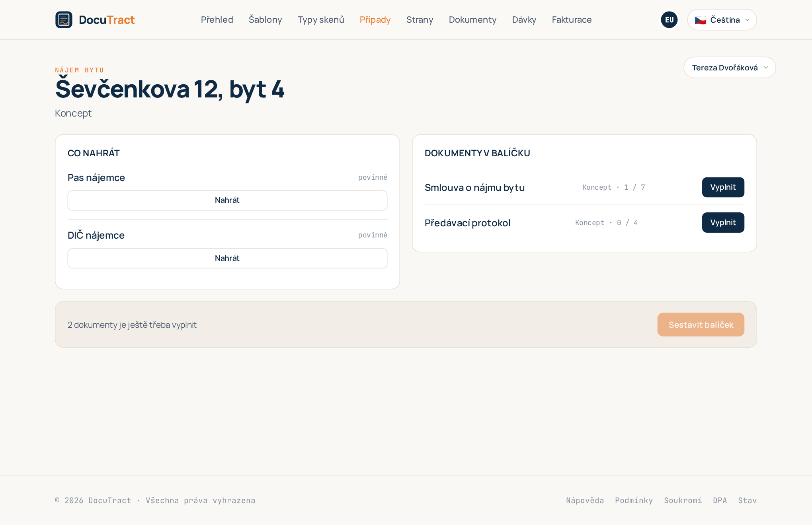Click the Pas nájemce label
Screen dimensions: 812x525
96,177
